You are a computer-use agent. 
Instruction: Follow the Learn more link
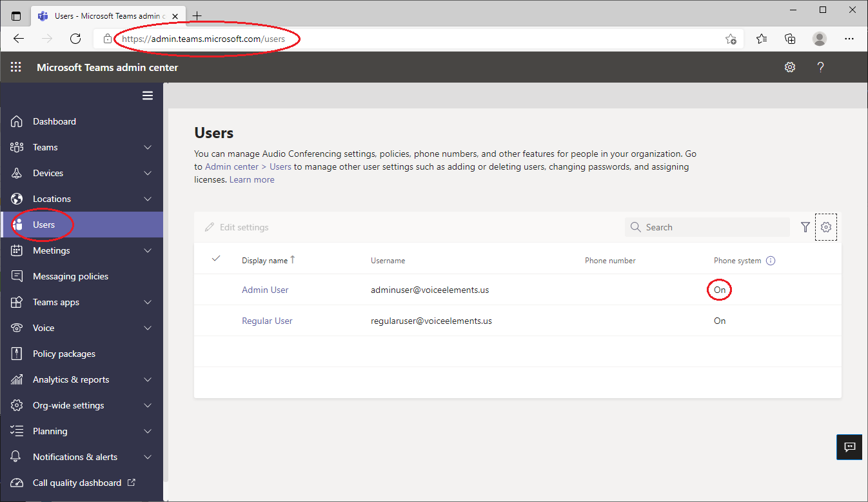coord(252,179)
